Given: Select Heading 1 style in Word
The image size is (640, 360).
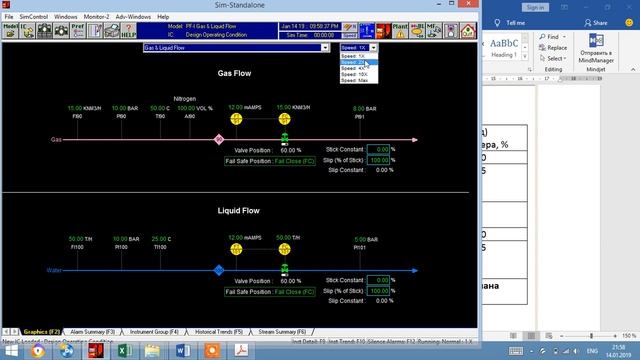Looking at the screenshot, I should 504,48.
